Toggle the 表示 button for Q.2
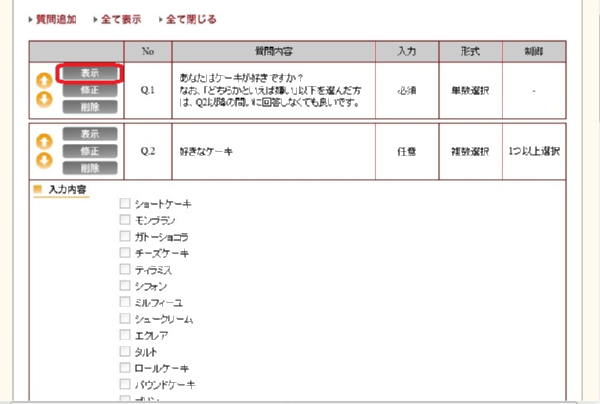 tap(90, 134)
